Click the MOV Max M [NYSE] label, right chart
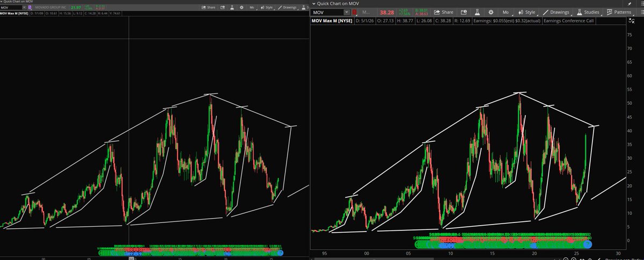644x260 pixels. tap(331, 20)
